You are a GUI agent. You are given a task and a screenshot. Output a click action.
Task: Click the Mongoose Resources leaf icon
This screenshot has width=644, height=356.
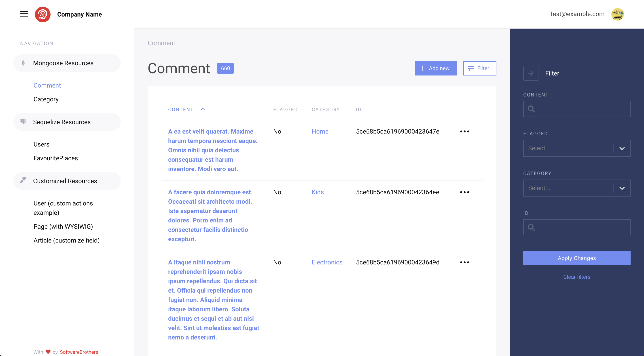coord(23,63)
